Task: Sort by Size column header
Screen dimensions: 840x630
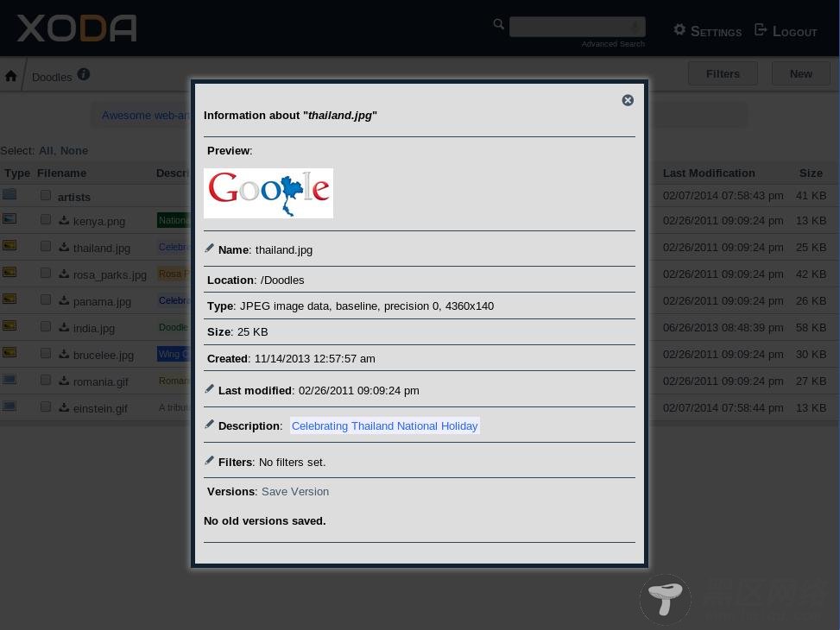Action: pos(811,173)
